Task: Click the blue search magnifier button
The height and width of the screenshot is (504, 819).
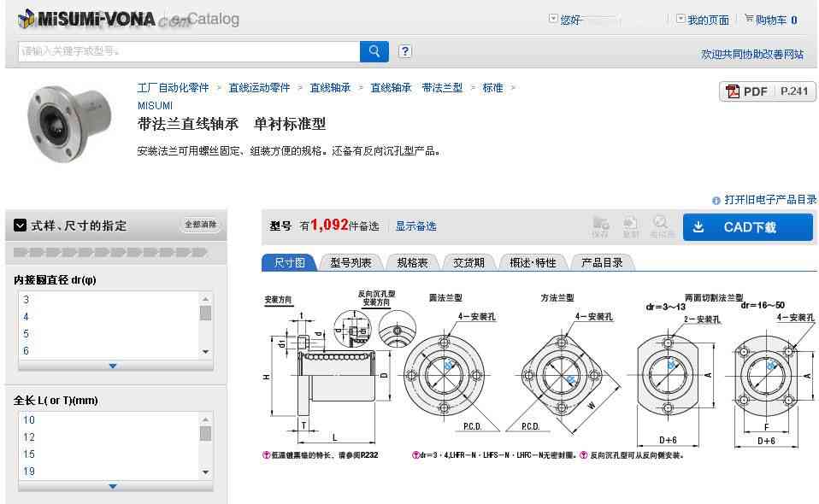Action: click(374, 51)
